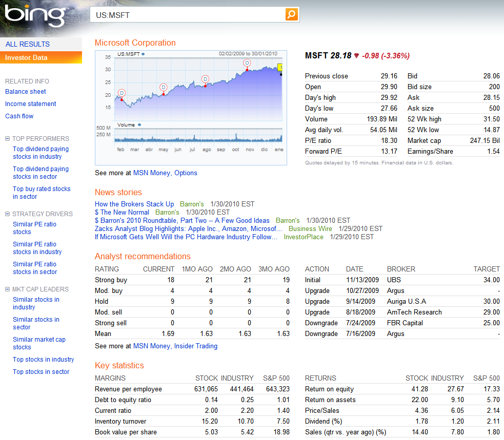Open Top dividend paying stocks in sector
Screen dimensions: 504x440
coord(41,173)
